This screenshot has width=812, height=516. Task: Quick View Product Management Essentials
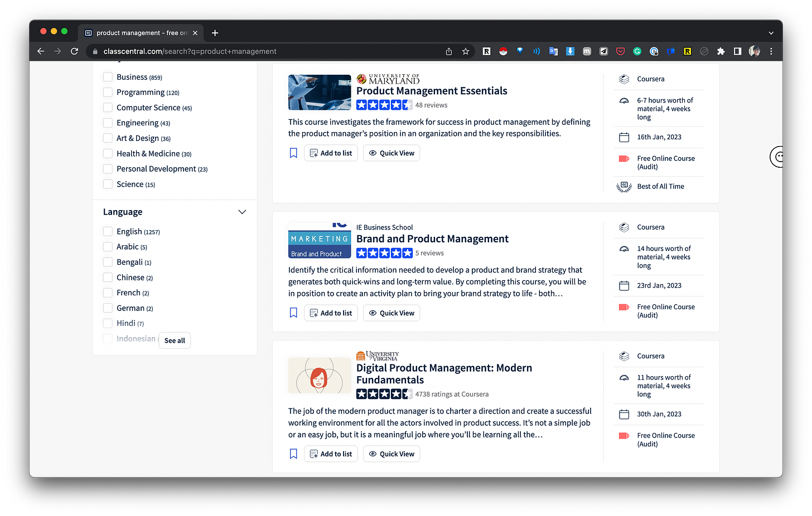[391, 153]
